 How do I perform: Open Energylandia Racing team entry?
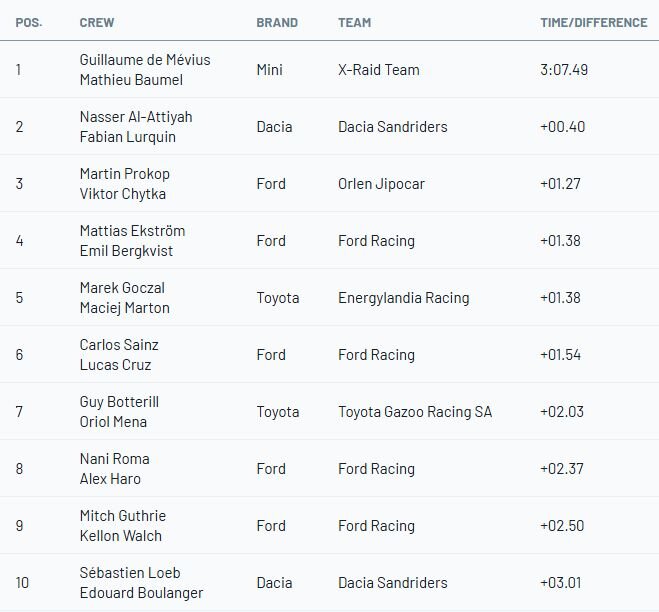pos(403,298)
